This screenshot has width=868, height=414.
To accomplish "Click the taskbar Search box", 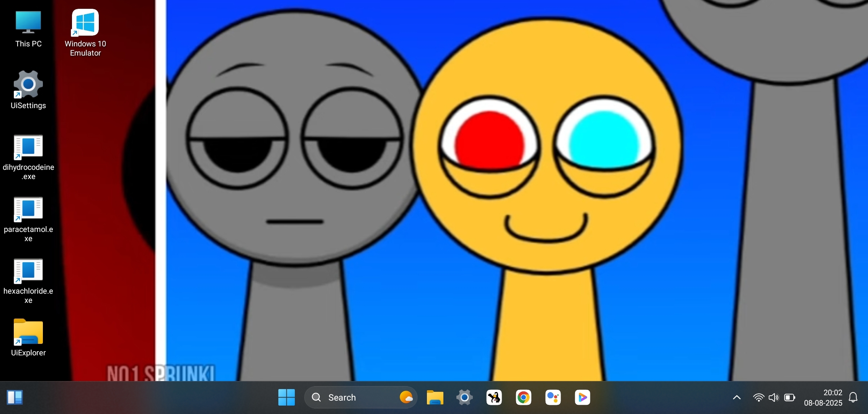I will [361, 398].
